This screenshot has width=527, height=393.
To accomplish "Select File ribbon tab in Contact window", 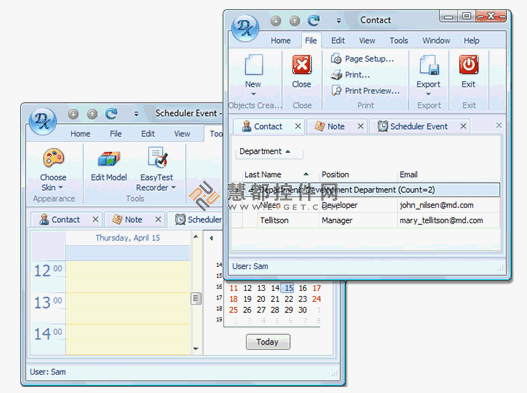I will (x=311, y=41).
